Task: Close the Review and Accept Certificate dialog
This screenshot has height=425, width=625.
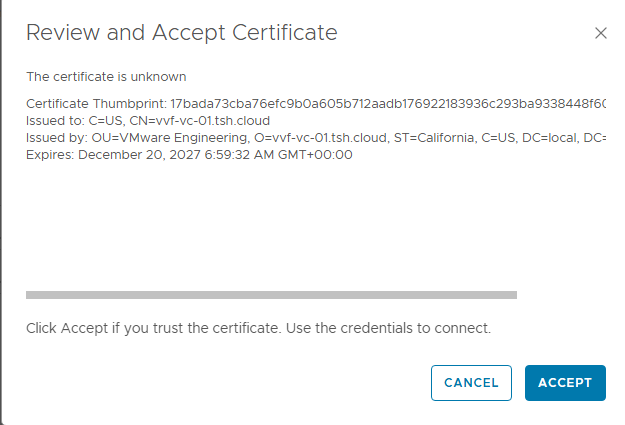Action: [601, 33]
